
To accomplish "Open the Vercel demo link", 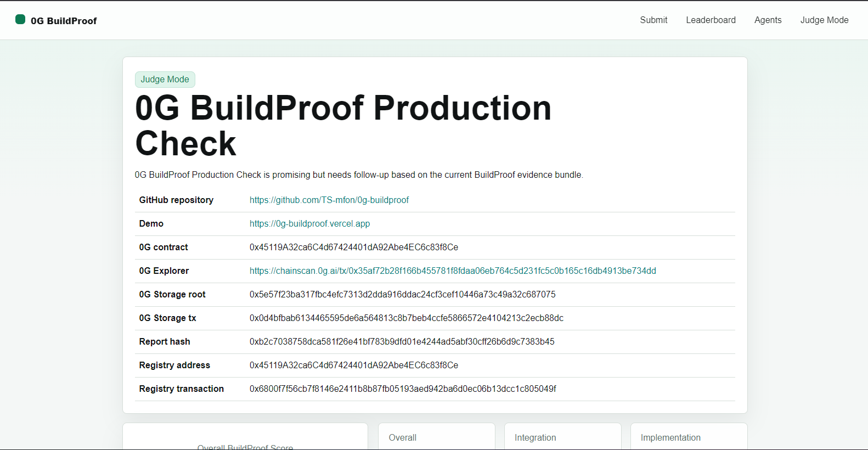I will pyautogui.click(x=310, y=223).
